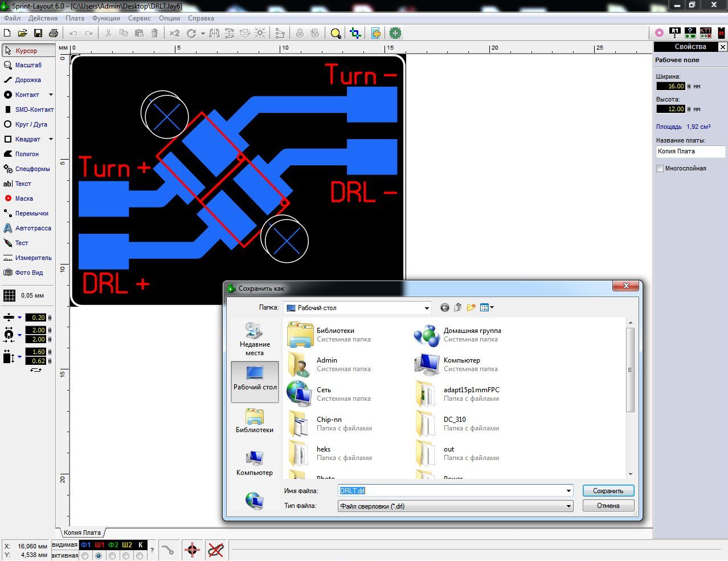Image resolution: width=728 pixels, height=561 pixels.
Task: Select the Polygon (Полигон) tool
Action: coord(26,154)
